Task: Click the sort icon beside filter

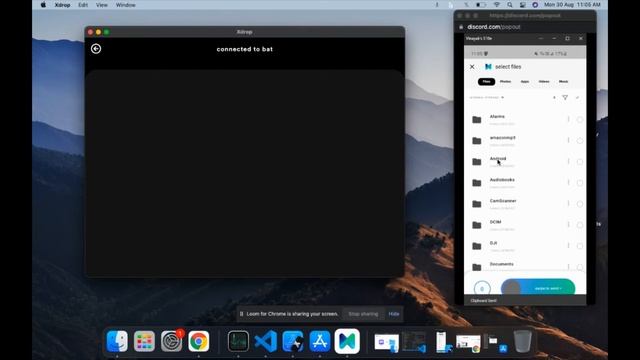Action: click(554, 98)
